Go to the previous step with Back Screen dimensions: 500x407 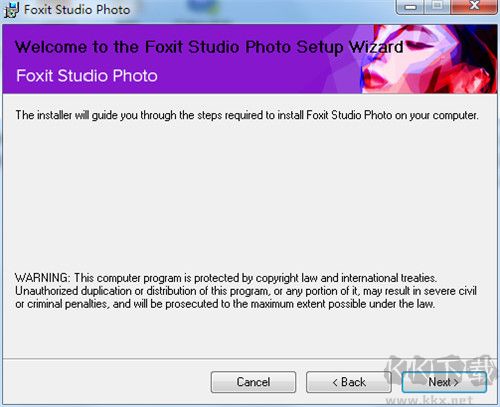(349, 382)
